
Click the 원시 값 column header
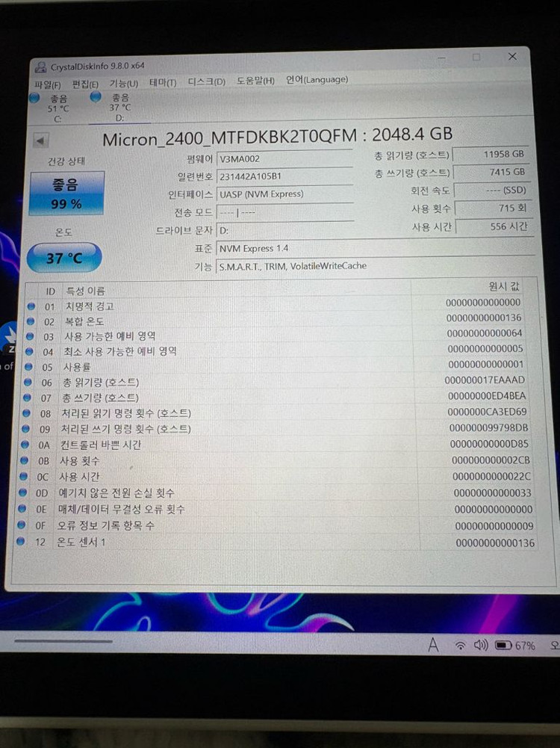[x=504, y=286]
